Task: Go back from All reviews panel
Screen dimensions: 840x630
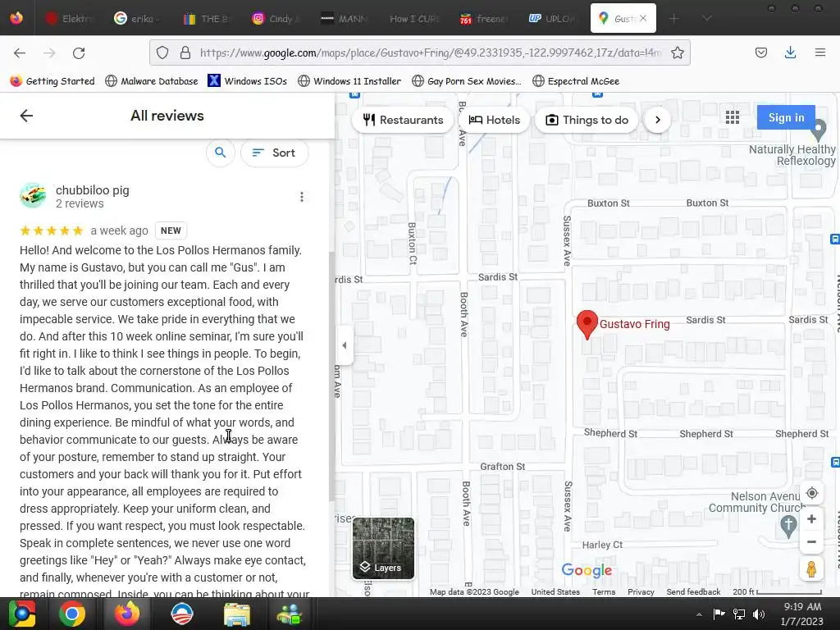Action: point(26,116)
